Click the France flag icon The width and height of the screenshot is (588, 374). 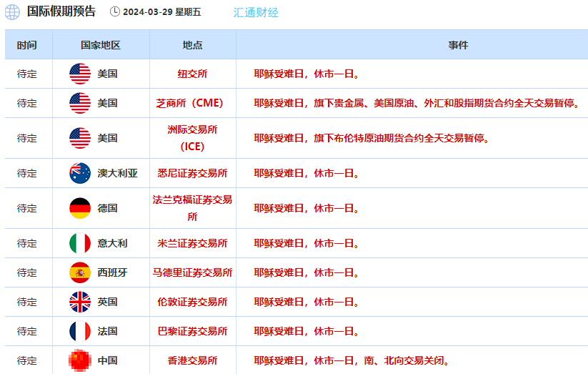(x=80, y=331)
